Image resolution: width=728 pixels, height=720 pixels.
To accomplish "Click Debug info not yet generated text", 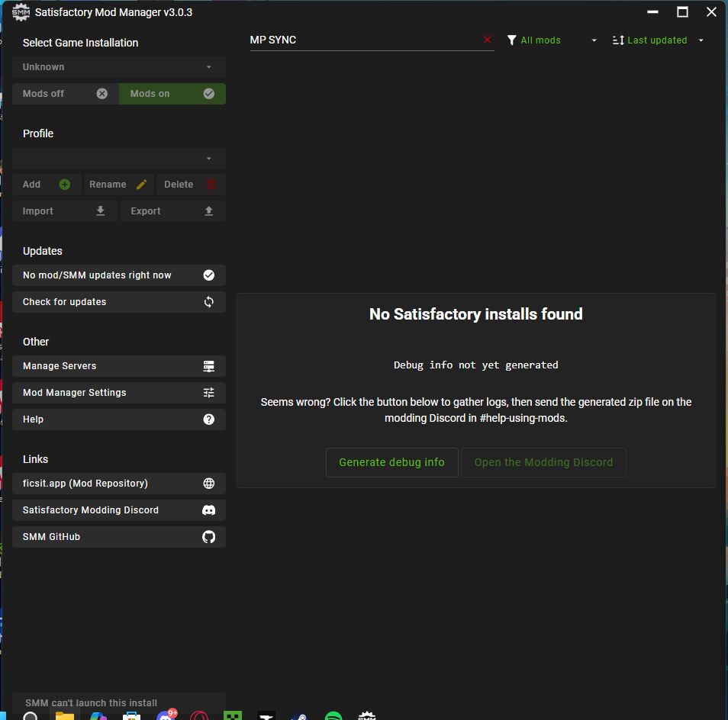I will point(476,365).
